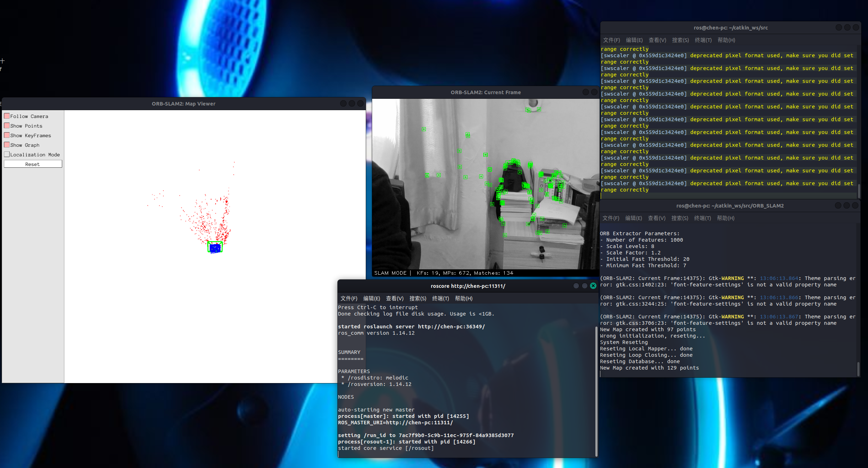Open 终端(T) menu in catkin_ws/src terminal
Viewport: 868px width, 468px height.
click(703, 40)
